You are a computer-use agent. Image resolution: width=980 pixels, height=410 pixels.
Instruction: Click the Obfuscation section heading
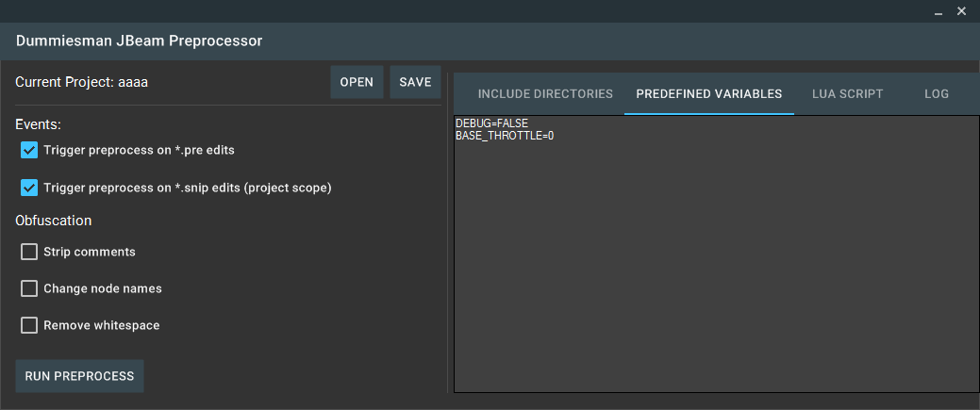[x=53, y=221]
